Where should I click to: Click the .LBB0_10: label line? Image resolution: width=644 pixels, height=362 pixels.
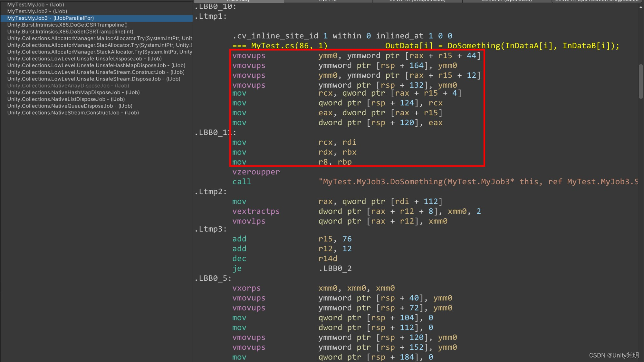pos(216,6)
